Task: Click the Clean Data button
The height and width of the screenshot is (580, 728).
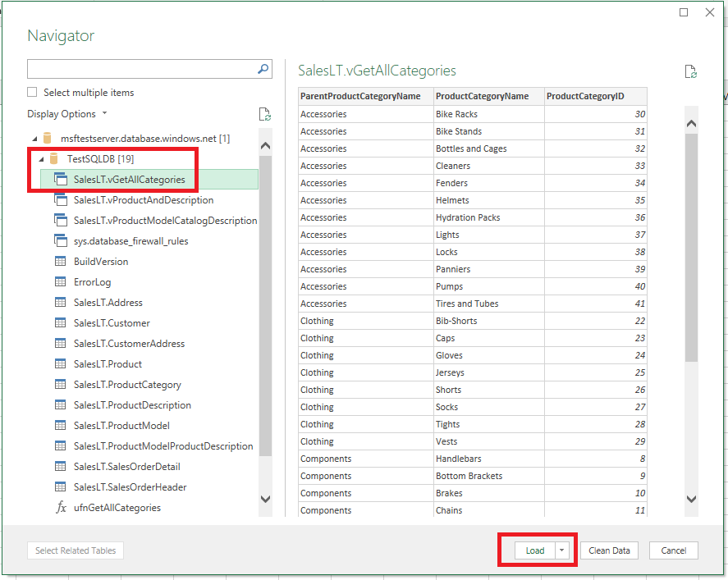Action: click(609, 550)
